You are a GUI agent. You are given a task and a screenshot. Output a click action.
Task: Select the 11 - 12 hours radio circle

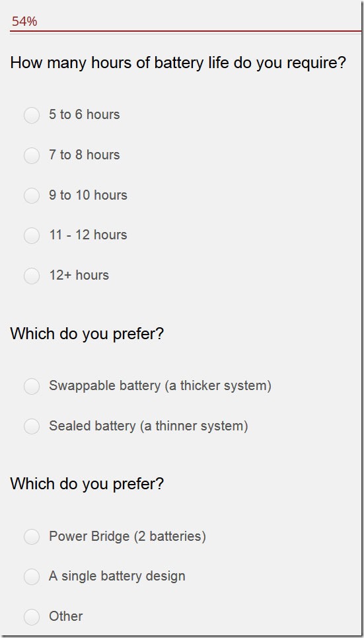(x=32, y=235)
